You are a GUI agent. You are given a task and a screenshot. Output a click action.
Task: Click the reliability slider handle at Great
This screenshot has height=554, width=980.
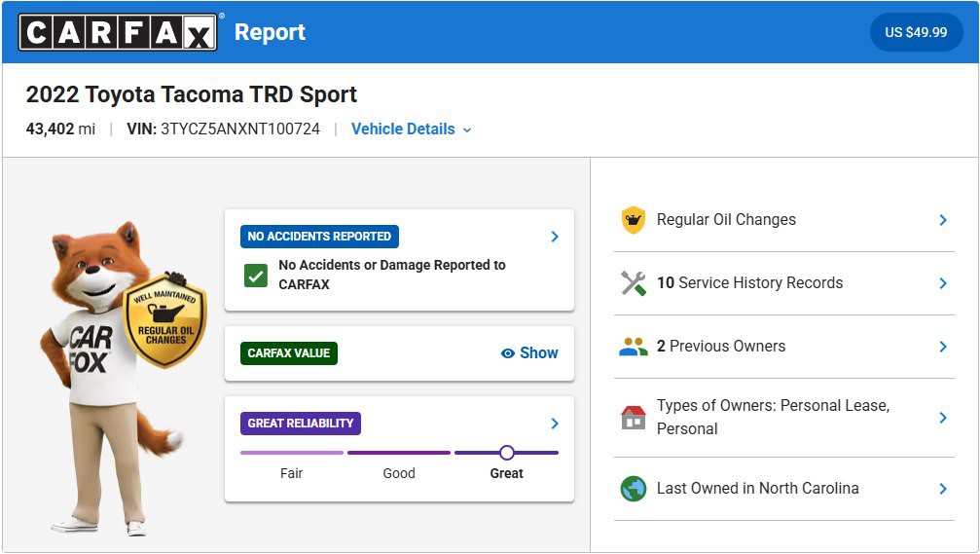point(507,452)
